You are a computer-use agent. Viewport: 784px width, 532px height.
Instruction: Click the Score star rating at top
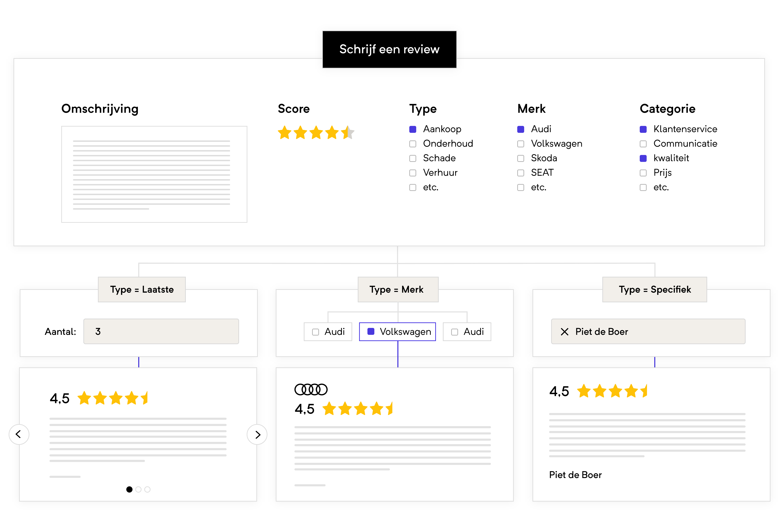coord(316,133)
